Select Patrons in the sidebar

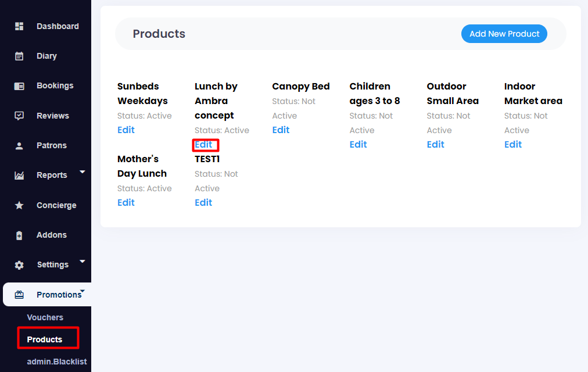52,145
